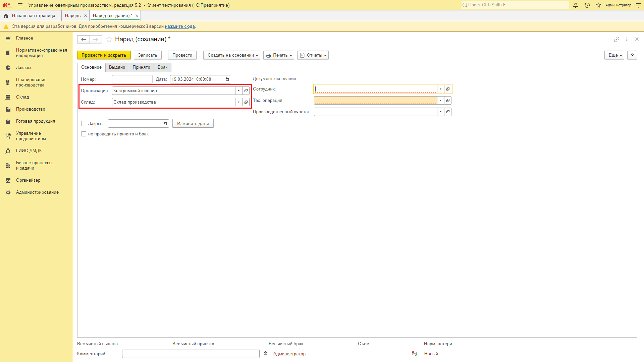Image resolution: width=644 pixels, height=362 pixels.
Task: Open the Администратор link at bottom
Action: coord(289,354)
